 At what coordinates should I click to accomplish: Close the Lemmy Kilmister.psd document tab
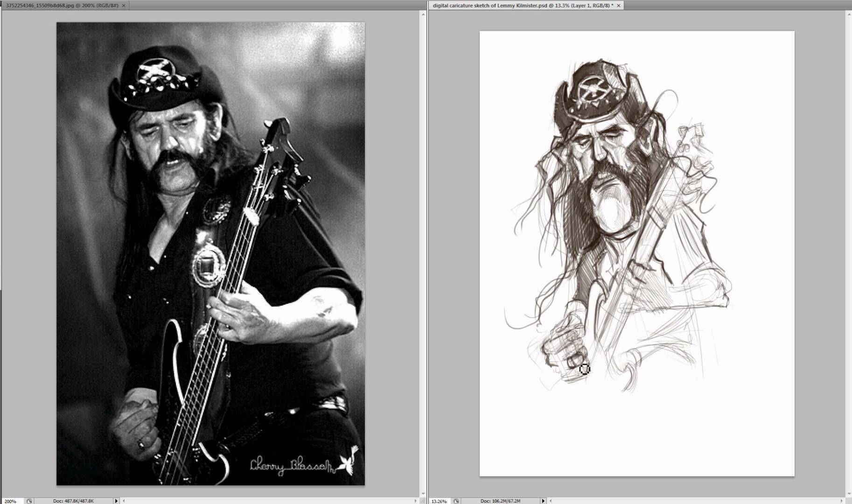(618, 5)
